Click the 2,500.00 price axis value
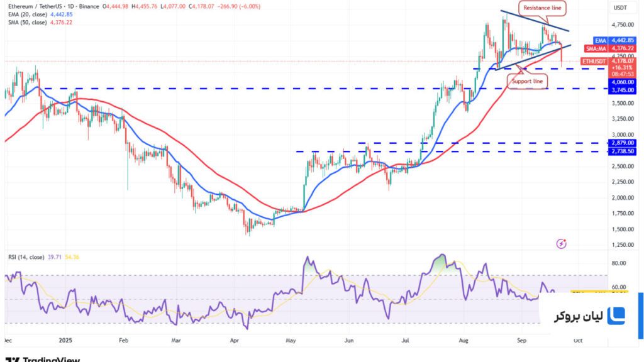644x362 pixels. tap(623, 166)
